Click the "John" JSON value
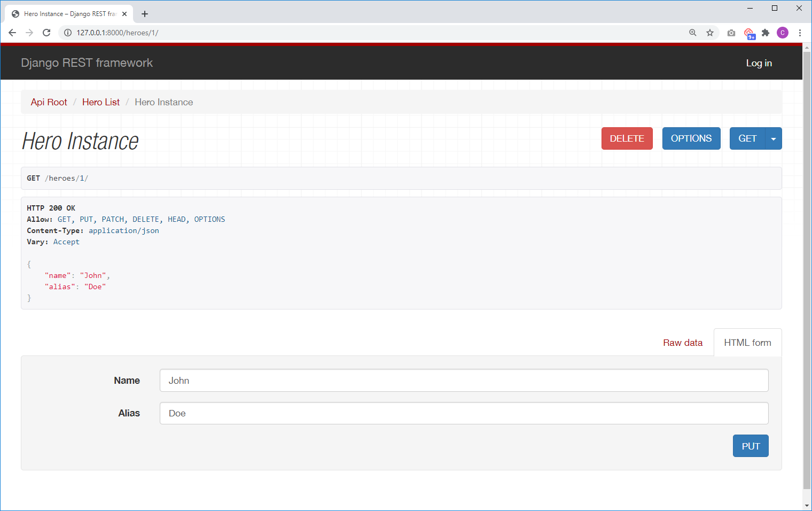Image resolution: width=812 pixels, height=511 pixels. pos(93,275)
